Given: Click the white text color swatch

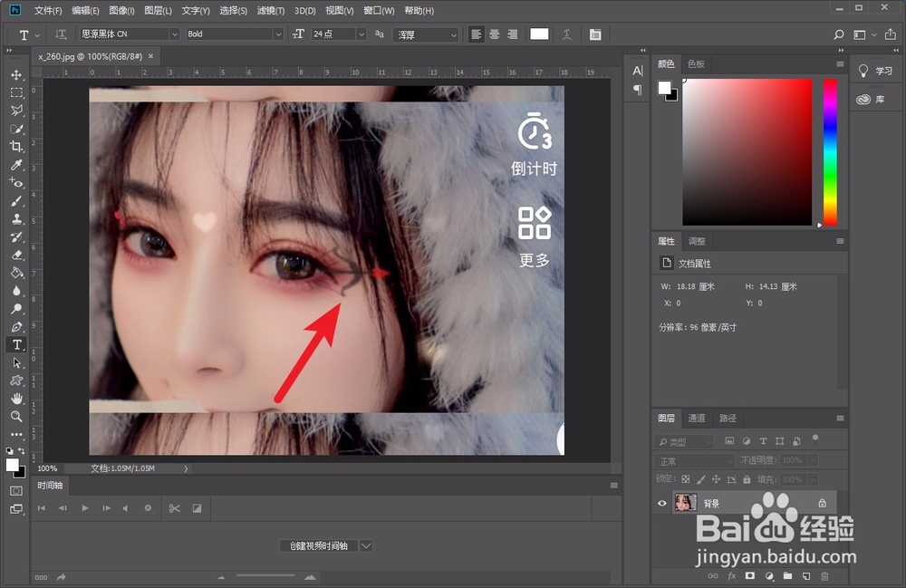Looking at the screenshot, I should click(538, 34).
